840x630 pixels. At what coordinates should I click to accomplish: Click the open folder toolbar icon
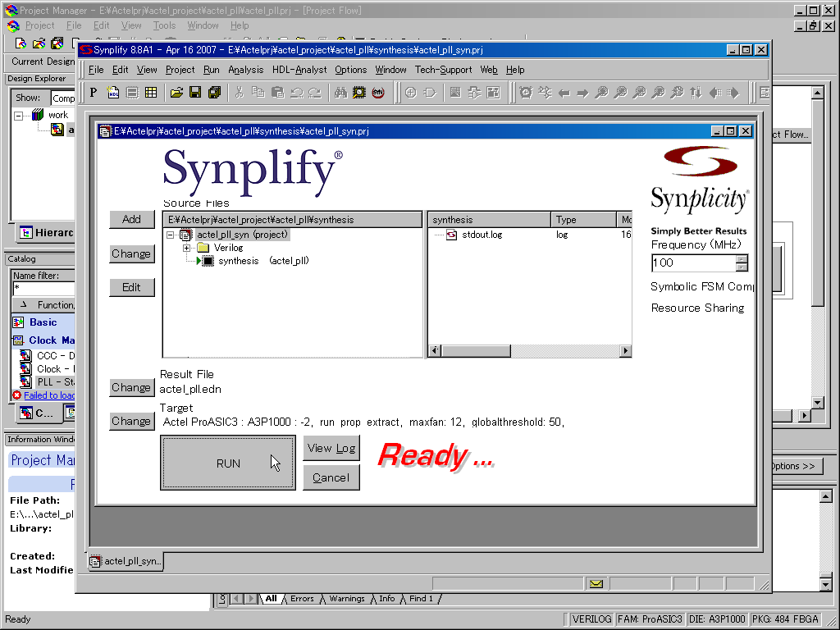[176, 93]
